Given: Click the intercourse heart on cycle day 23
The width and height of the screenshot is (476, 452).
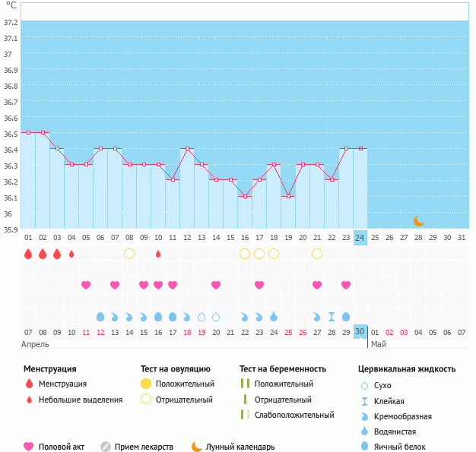Looking at the screenshot, I should click(346, 285).
